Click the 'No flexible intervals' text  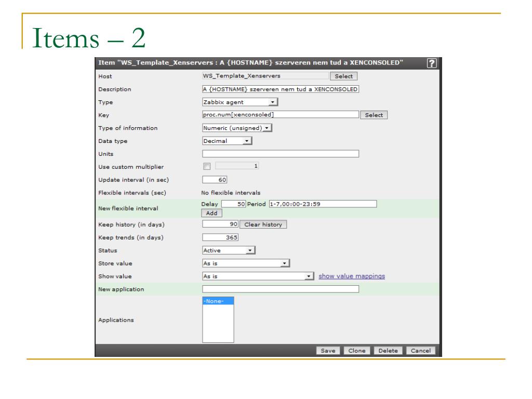[x=231, y=193]
